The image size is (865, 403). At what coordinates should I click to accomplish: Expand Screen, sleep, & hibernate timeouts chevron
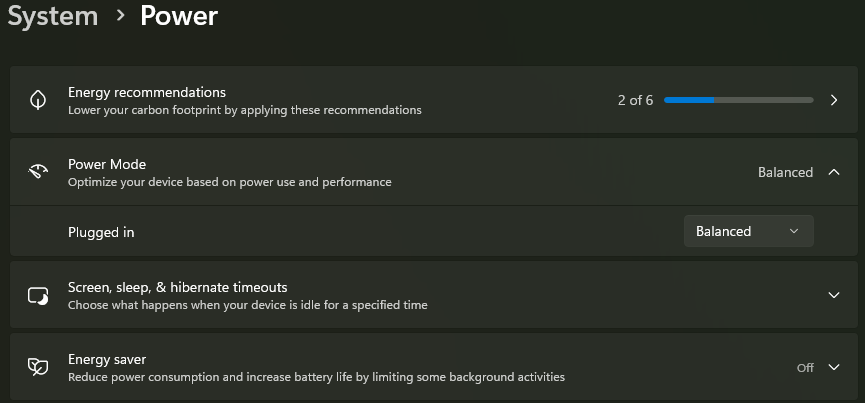click(x=834, y=295)
